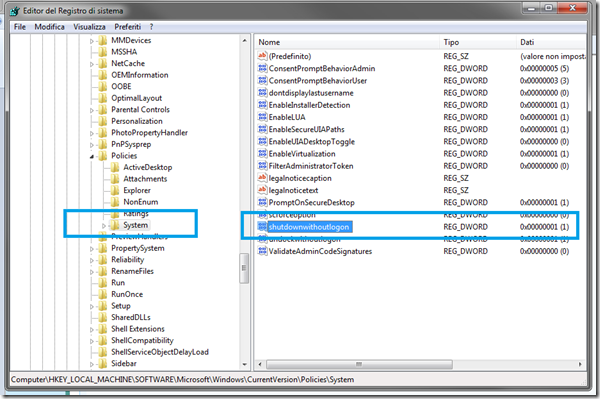Select the FilterAdministratorToken value
The height and width of the screenshot is (399, 600).
tap(311, 166)
